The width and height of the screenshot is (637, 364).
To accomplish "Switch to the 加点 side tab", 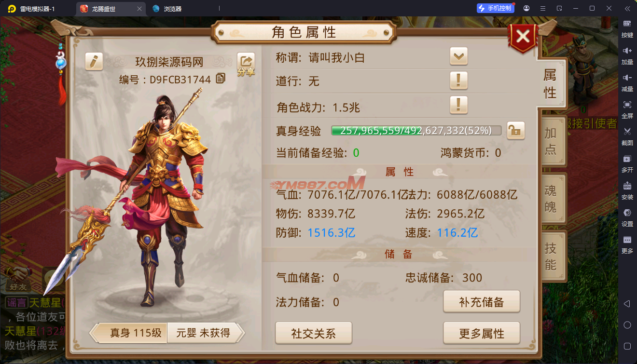I will point(551,141).
